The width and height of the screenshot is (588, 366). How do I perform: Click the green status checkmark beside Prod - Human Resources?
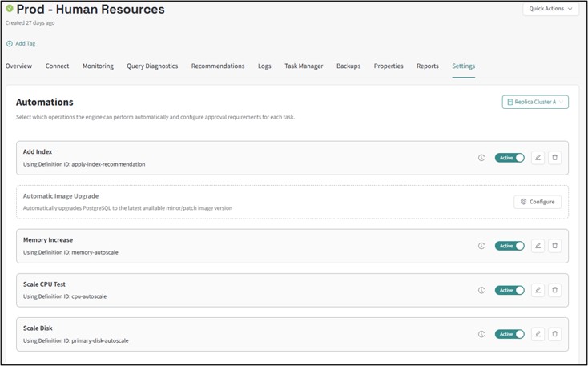point(10,8)
